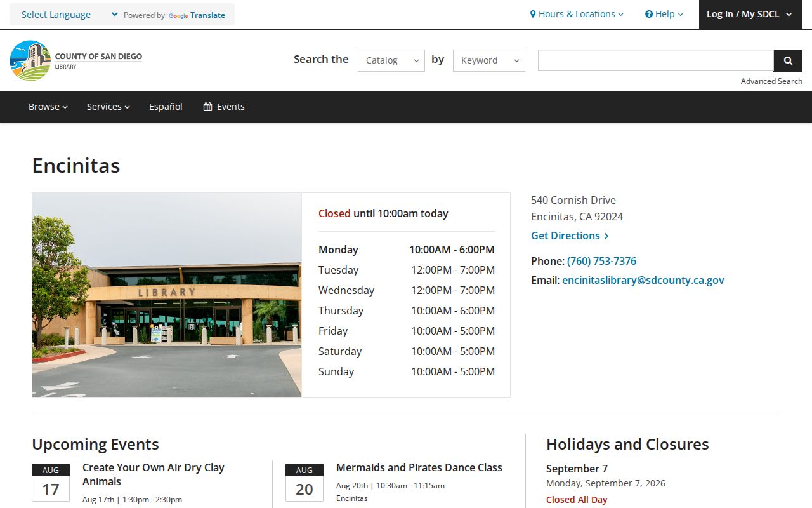
Task: Click the Sunday hours row
Action: (x=407, y=371)
